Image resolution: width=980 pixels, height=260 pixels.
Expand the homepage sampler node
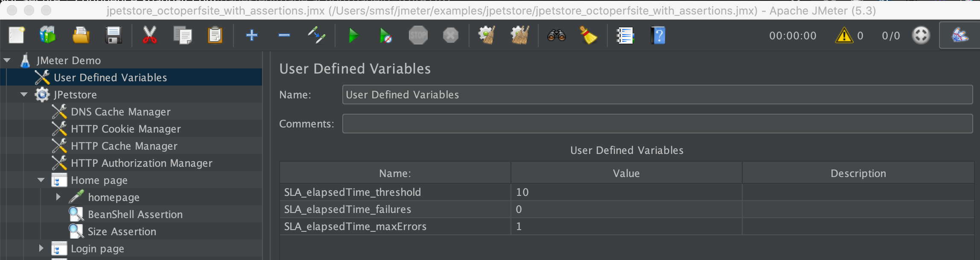(58, 197)
